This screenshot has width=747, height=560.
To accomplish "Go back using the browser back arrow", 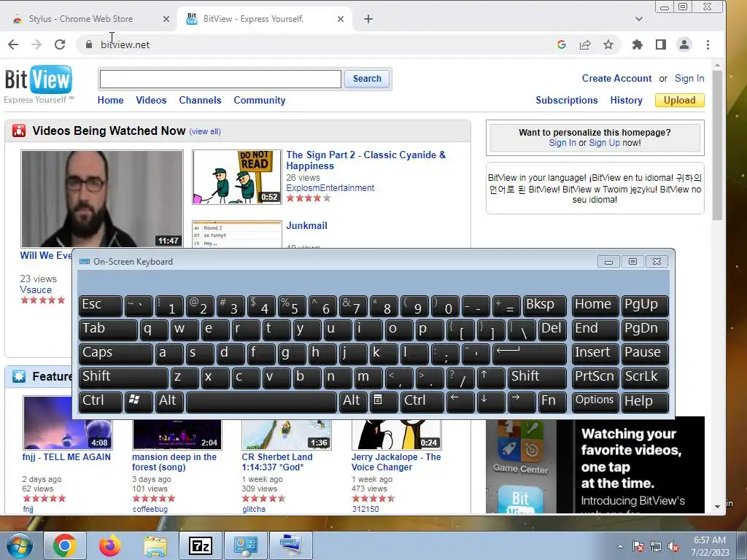I will [x=13, y=44].
